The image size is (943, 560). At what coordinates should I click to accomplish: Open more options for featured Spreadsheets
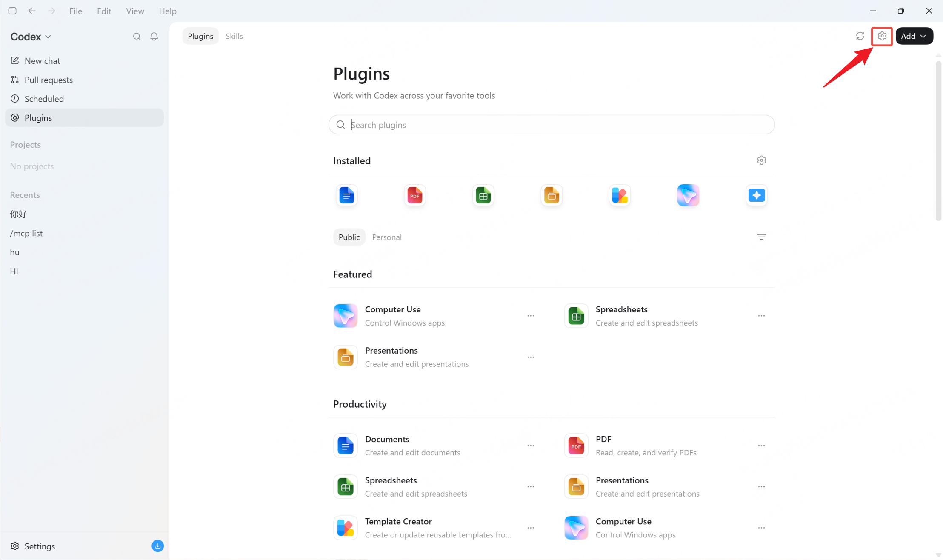pos(761,316)
